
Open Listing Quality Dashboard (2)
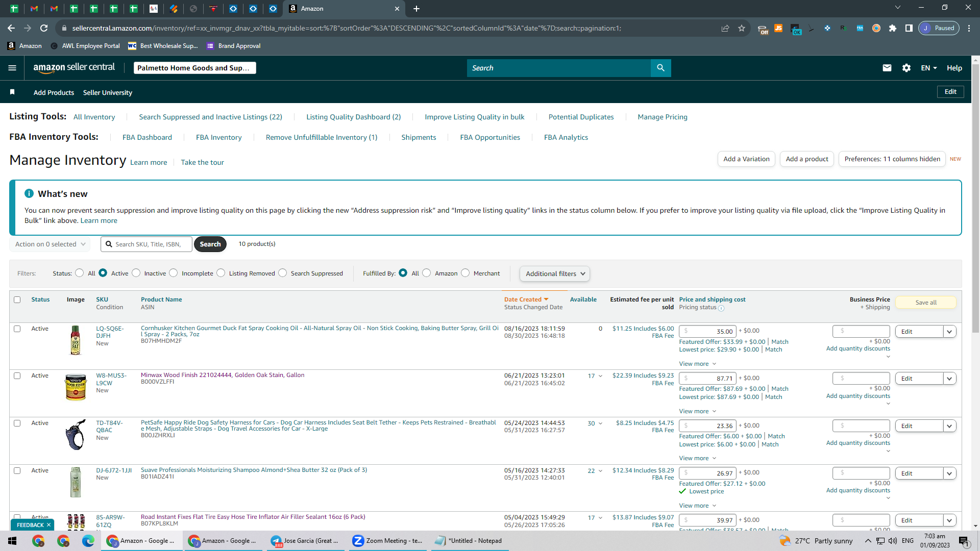354,117
